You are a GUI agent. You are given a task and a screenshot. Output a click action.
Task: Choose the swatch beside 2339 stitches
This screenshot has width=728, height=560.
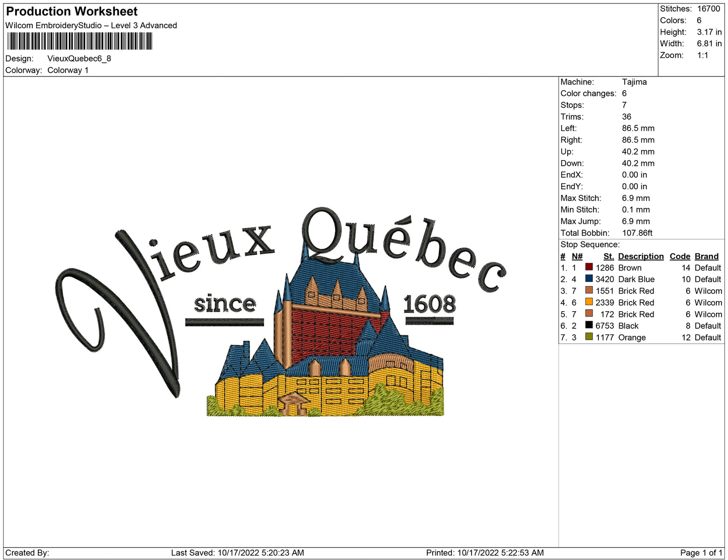tap(589, 302)
